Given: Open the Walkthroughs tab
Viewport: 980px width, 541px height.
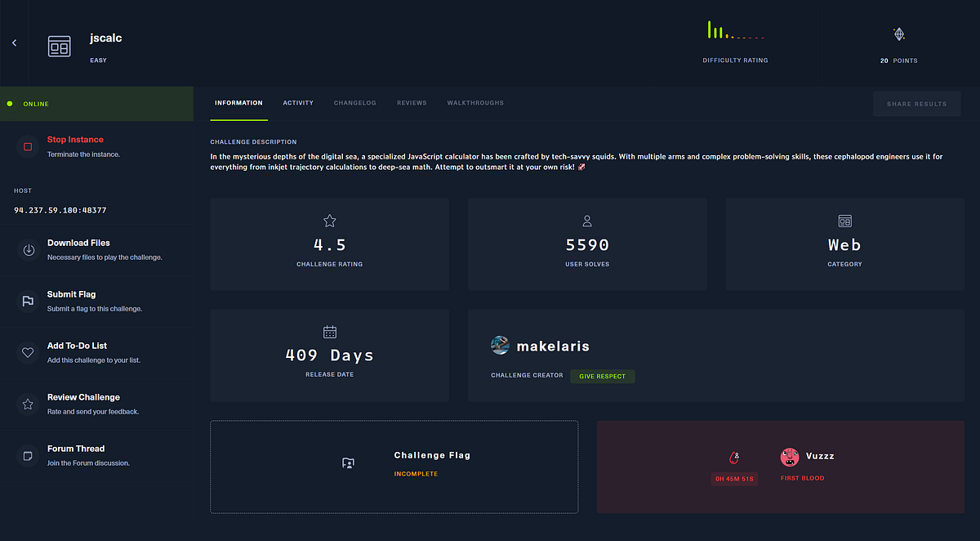Looking at the screenshot, I should pyautogui.click(x=475, y=102).
